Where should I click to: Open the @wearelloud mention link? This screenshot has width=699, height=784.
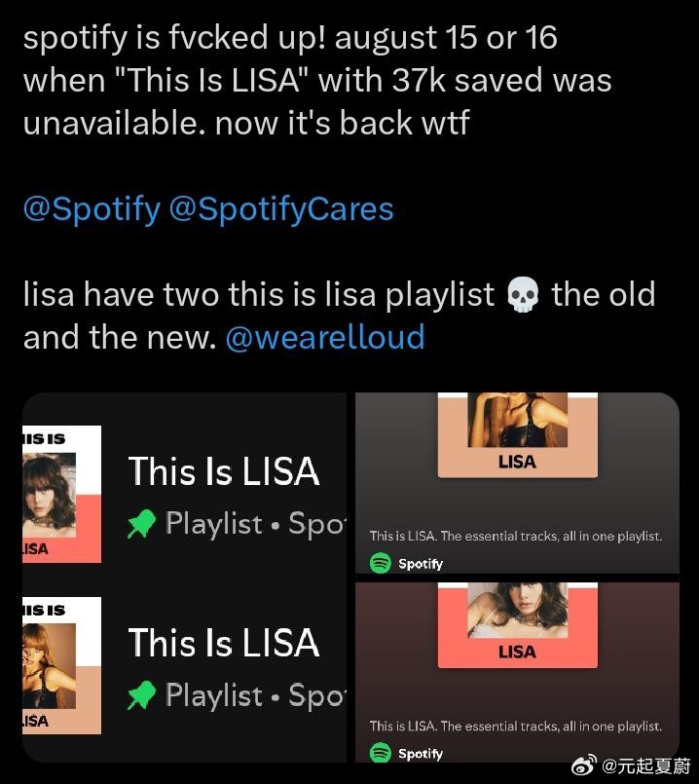(x=325, y=337)
